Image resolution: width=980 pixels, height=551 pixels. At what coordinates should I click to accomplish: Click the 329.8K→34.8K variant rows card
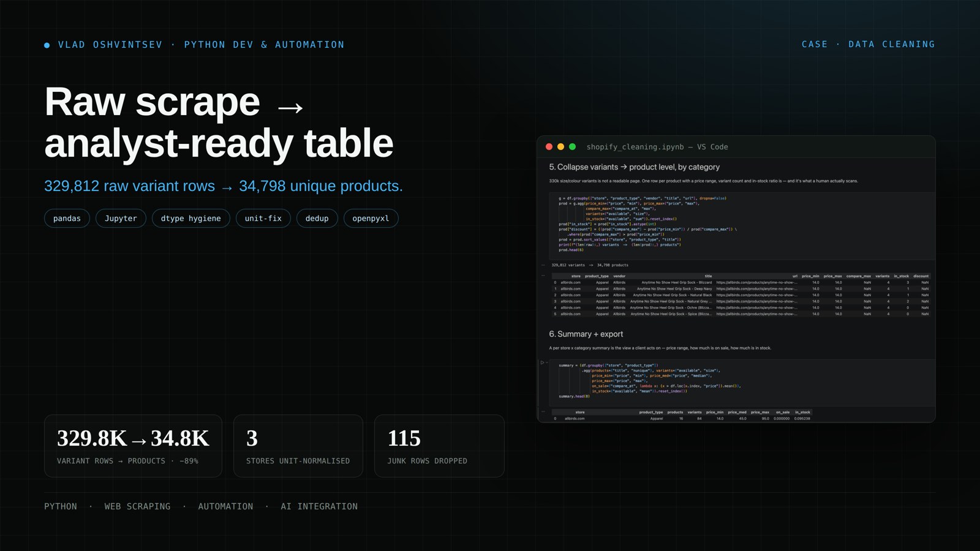point(133,446)
